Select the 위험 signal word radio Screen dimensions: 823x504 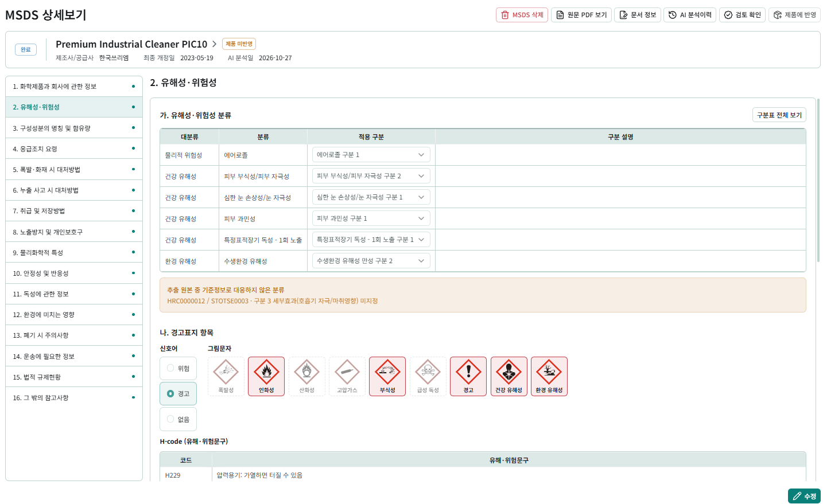[170, 368]
